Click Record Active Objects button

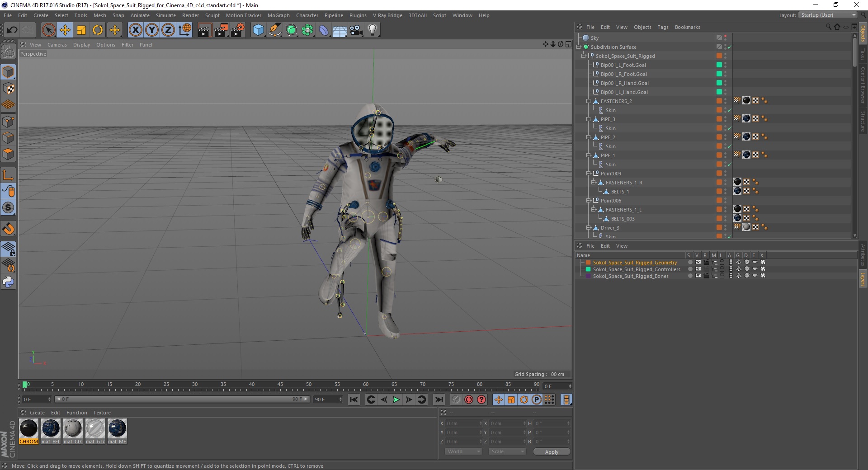click(456, 399)
